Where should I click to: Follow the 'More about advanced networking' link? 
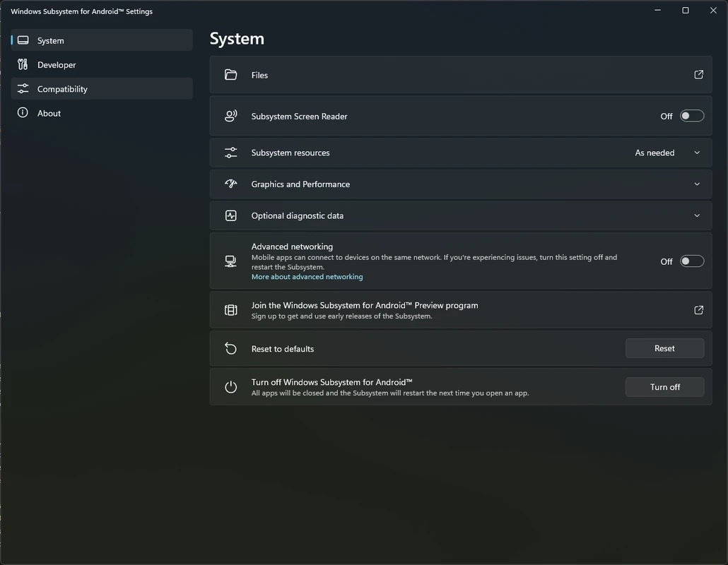tap(307, 277)
